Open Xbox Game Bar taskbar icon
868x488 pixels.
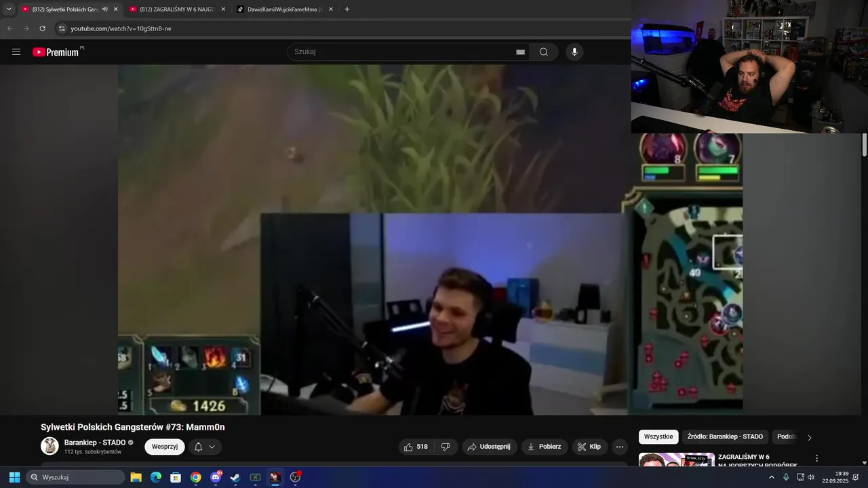[256, 477]
